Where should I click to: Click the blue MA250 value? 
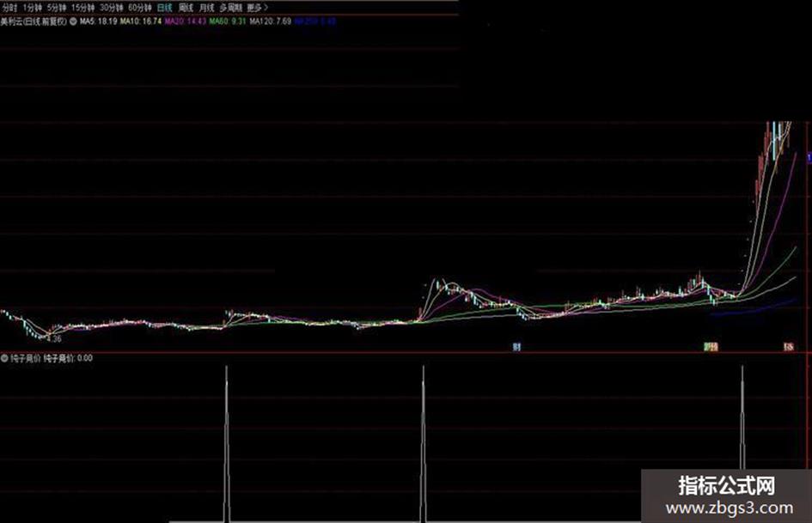point(314,21)
